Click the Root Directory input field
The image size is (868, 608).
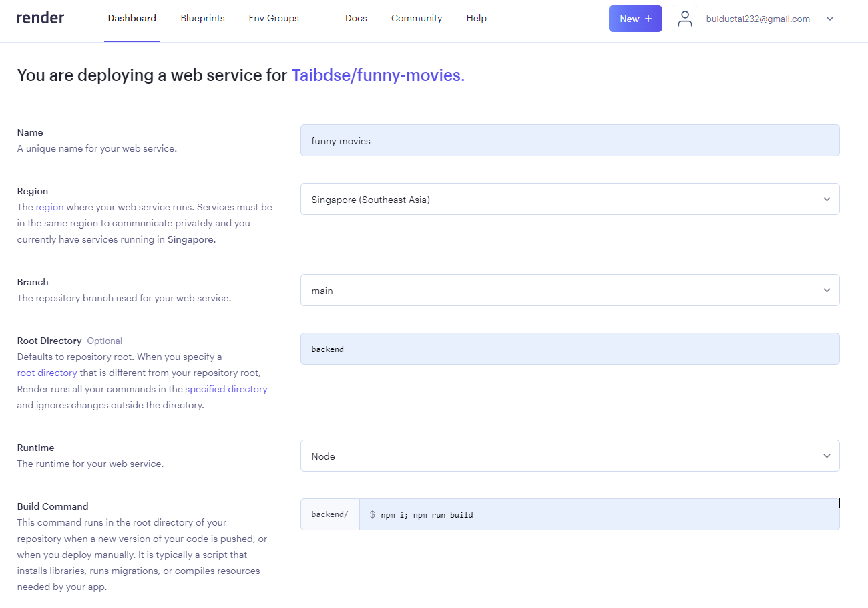pyautogui.click(x=570, y=349)
